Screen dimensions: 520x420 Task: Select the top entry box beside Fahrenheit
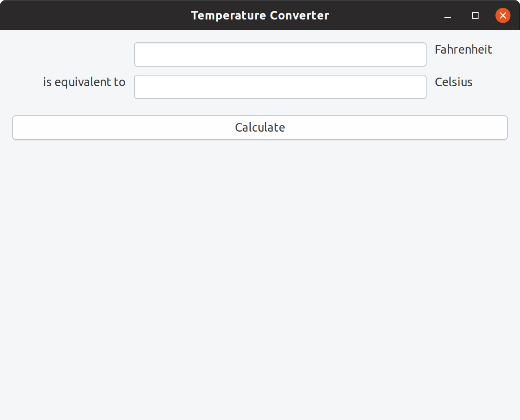point(280,54)
